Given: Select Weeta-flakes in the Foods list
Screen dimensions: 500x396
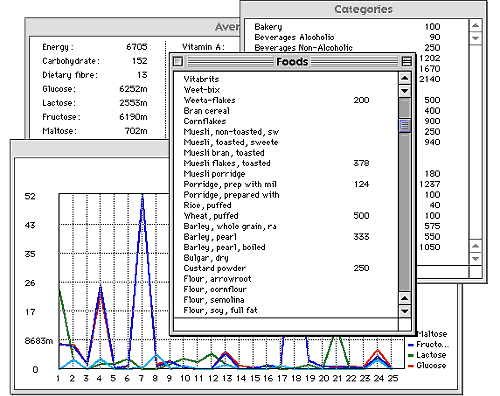Looking at the screenshot, I should [x=276, y=100].
